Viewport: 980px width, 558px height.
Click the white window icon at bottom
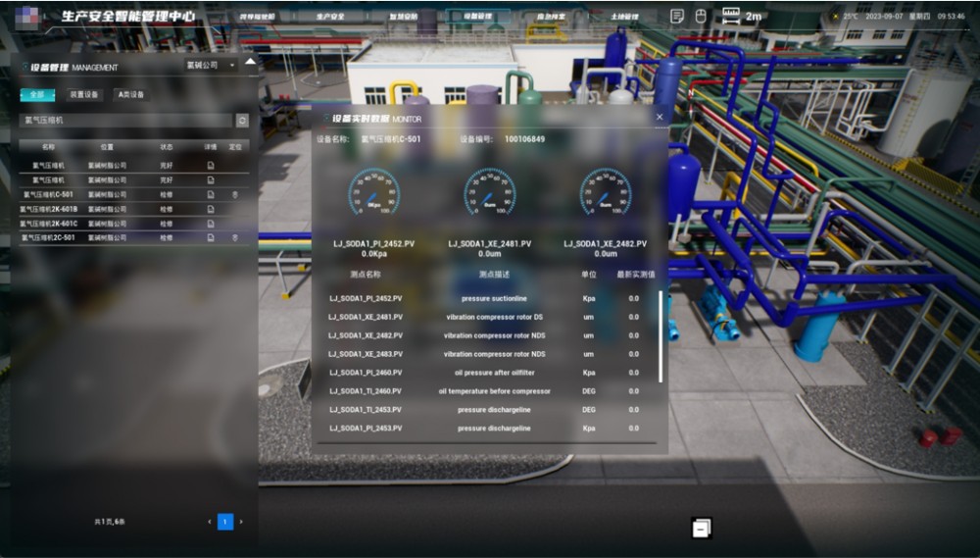click(701, 528)
